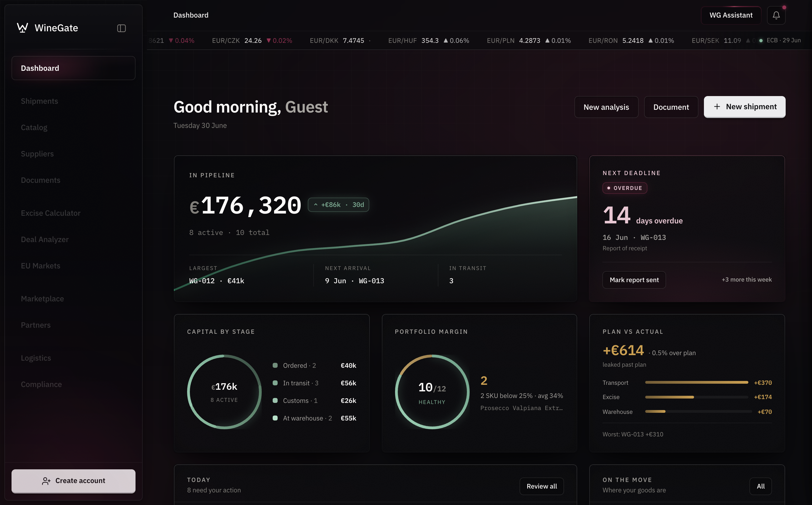Open the Excise Calculator

(50, 213)
